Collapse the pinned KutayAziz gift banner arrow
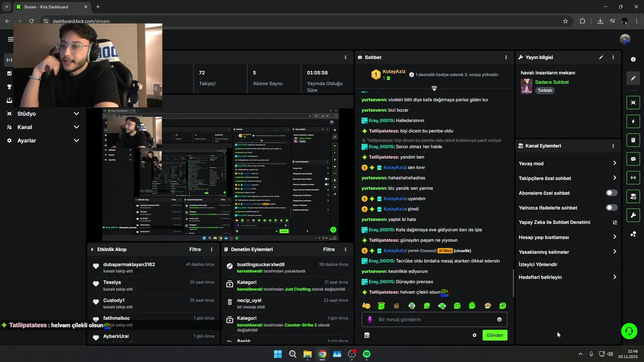Screen dimensions: 644x362 (434, 88)
